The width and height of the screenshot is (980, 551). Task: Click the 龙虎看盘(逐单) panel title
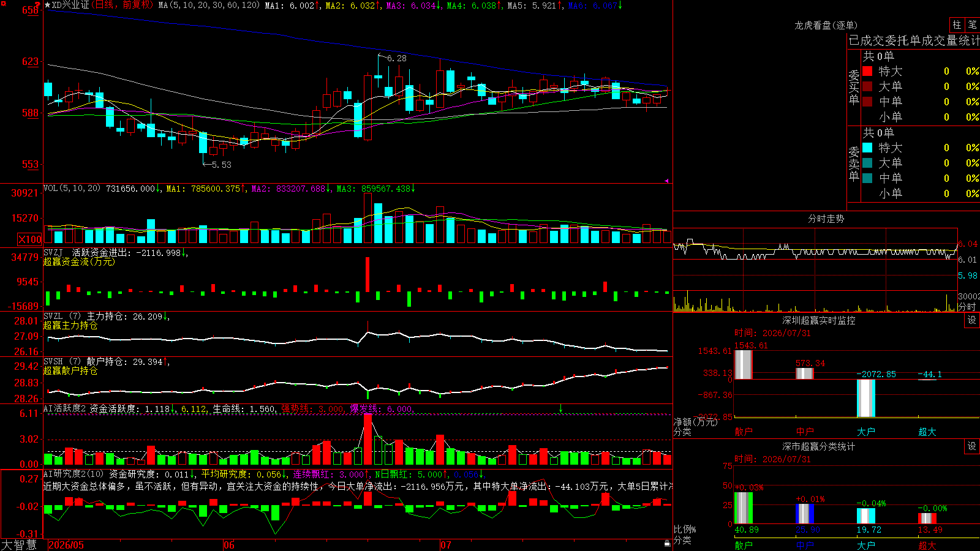click(826, 25)
